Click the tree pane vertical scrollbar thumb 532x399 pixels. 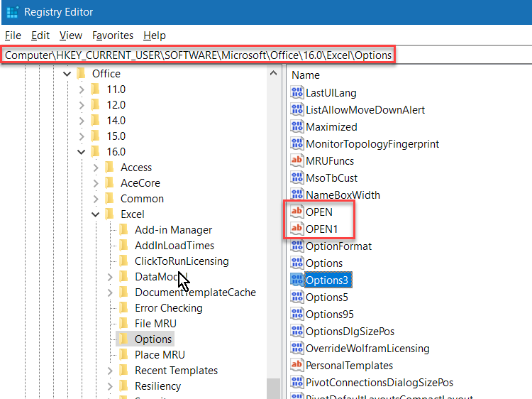[x=274, y=388]
